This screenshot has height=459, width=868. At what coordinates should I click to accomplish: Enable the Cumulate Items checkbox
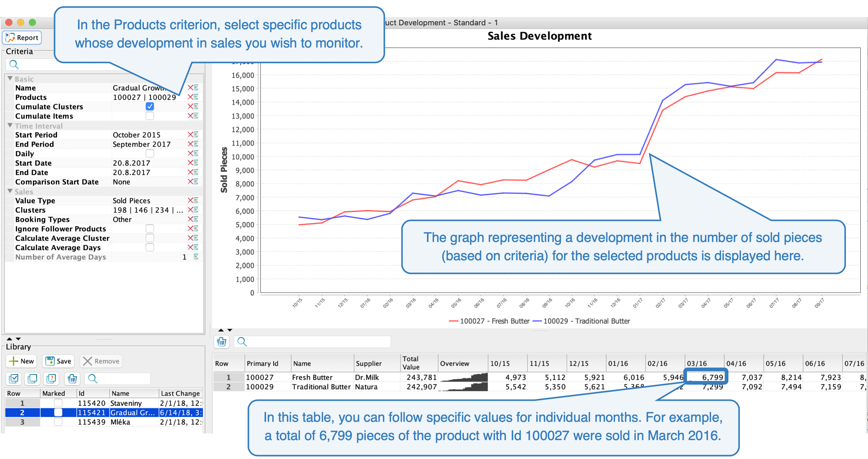coord(150,116)
